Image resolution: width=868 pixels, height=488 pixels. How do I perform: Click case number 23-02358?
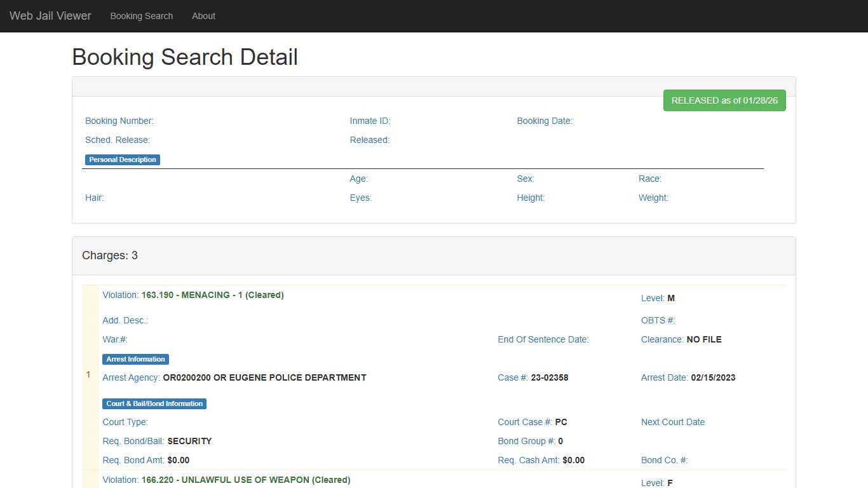[x=550, y=377]
